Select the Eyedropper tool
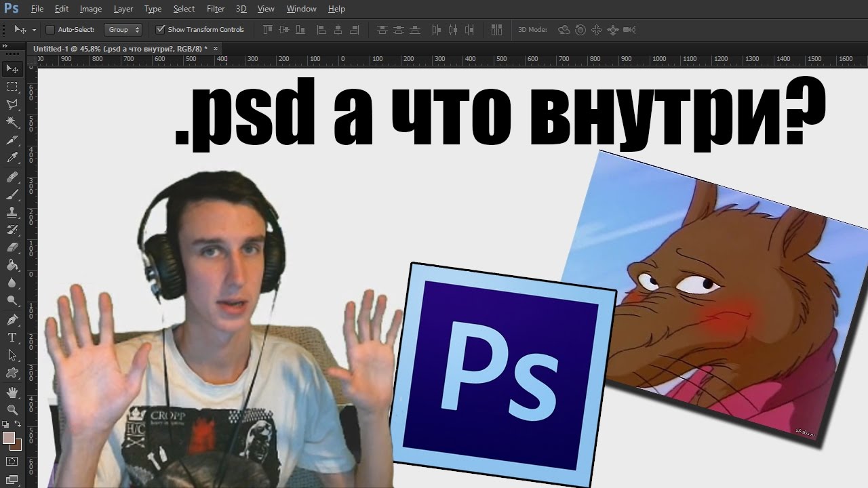This screenshot has width=868, height=488. [12, 158]
